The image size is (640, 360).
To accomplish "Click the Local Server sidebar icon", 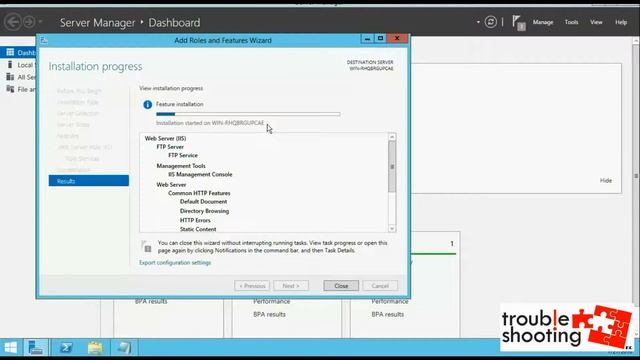I will [x=10, y=64].
